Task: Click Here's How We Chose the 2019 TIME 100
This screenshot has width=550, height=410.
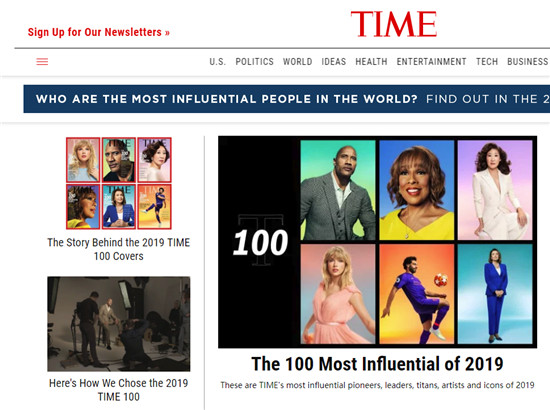Action: click(x=119, y=390)
